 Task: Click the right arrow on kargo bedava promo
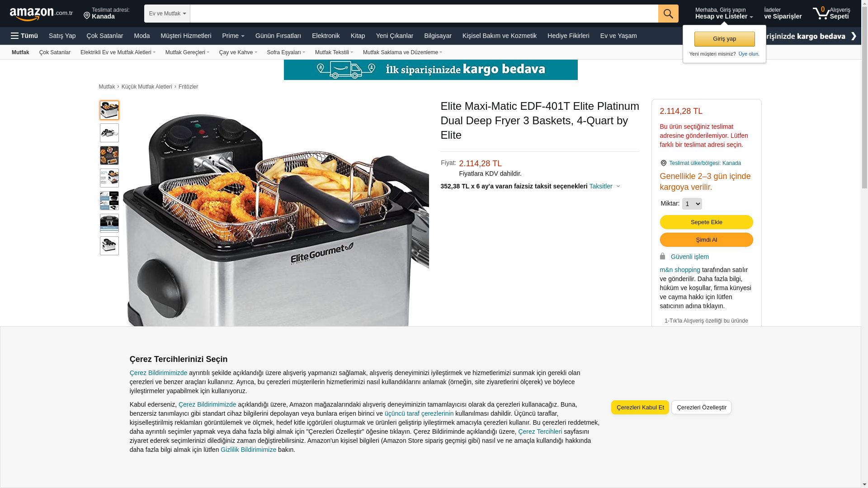(854, 36)
